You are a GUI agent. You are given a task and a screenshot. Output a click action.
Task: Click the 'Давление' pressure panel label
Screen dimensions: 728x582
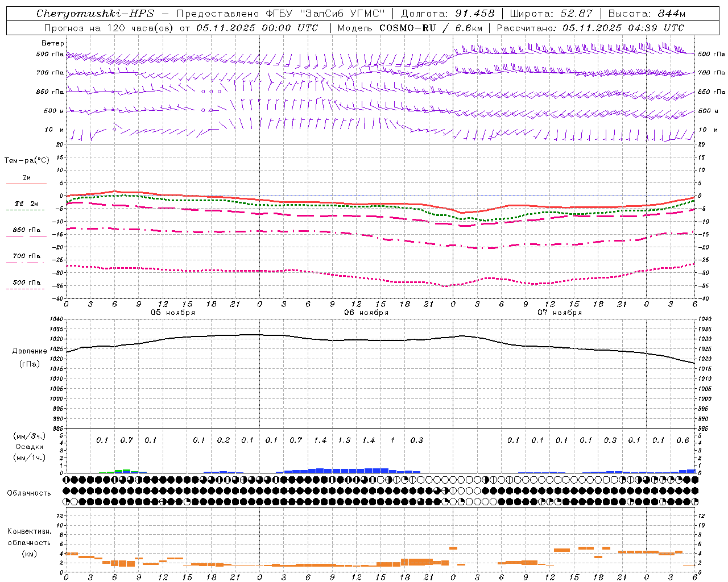(30, 351)
